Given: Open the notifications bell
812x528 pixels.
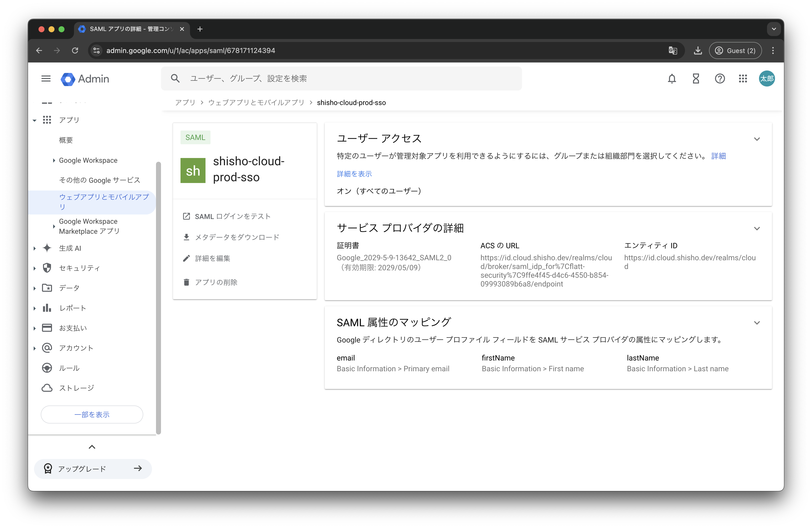Looking at the screenshot, I should click(672, 79).
